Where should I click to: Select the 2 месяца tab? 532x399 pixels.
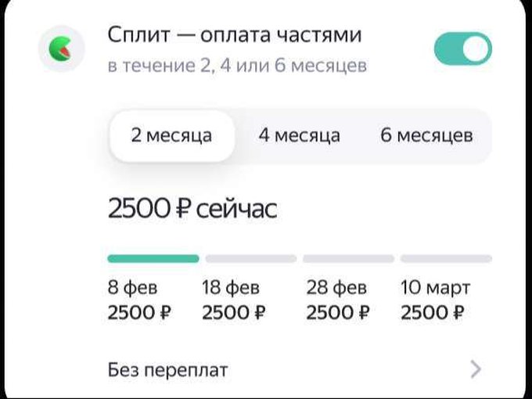click(171, 135)
